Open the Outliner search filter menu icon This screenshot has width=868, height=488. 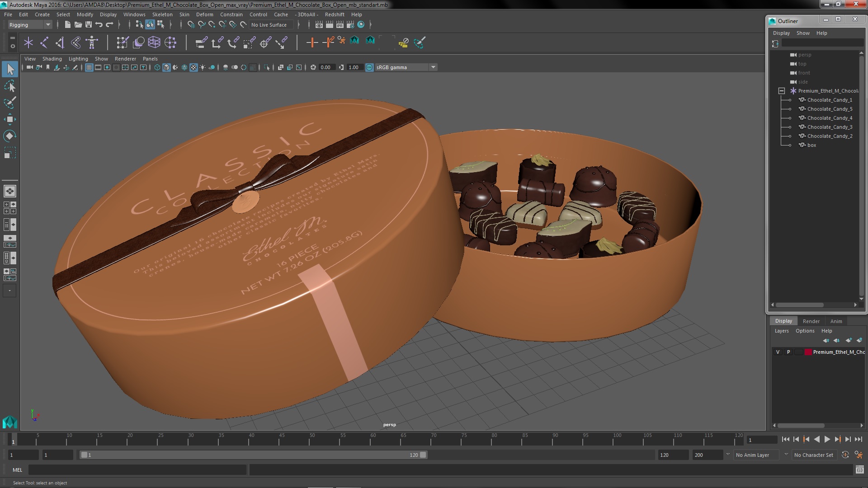point(775,43)
